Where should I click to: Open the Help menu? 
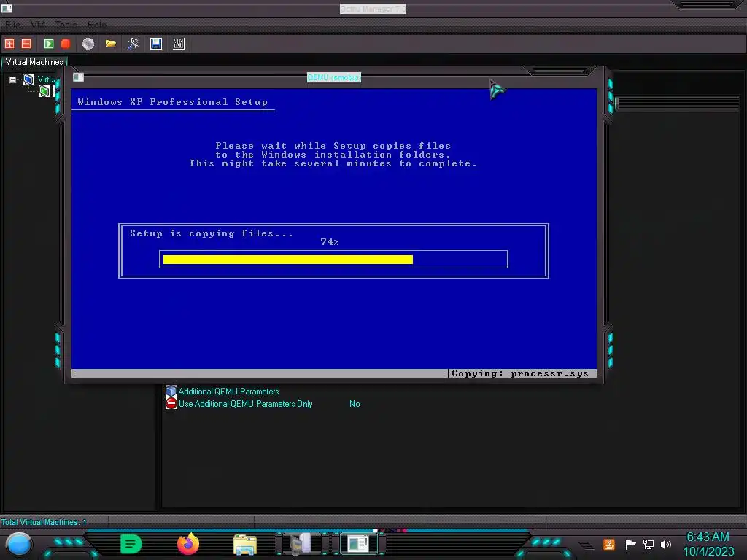pyautogui.click(x=97, y=25)
